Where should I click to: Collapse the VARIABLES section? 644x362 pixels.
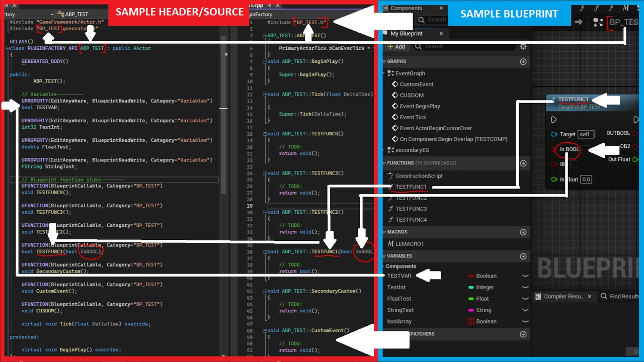point(384,256)
